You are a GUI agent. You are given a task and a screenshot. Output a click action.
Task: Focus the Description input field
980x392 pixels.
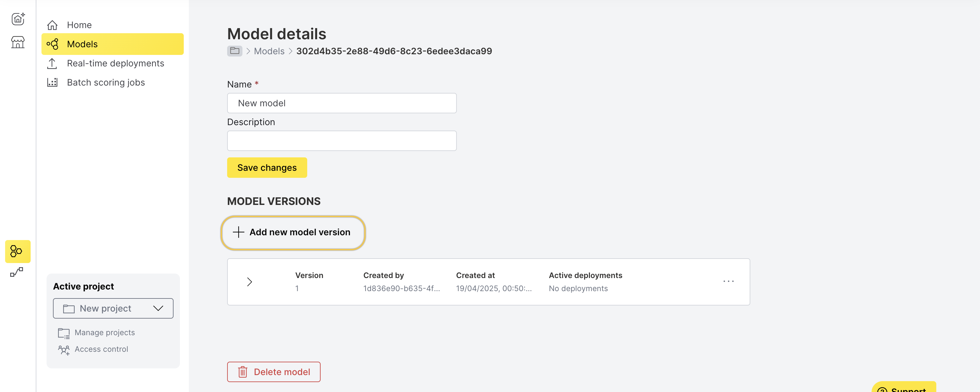point(342,141)
